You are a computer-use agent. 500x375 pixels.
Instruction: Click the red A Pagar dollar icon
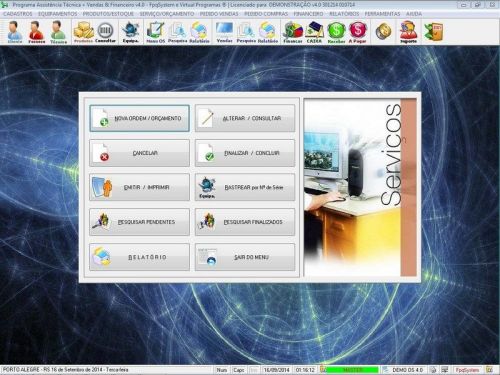pos(358,32)
